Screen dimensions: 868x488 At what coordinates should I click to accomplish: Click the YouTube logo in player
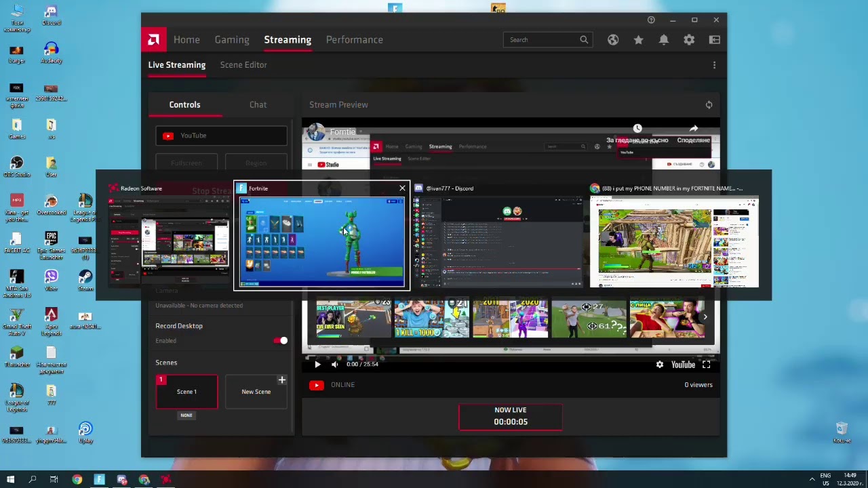683,365
